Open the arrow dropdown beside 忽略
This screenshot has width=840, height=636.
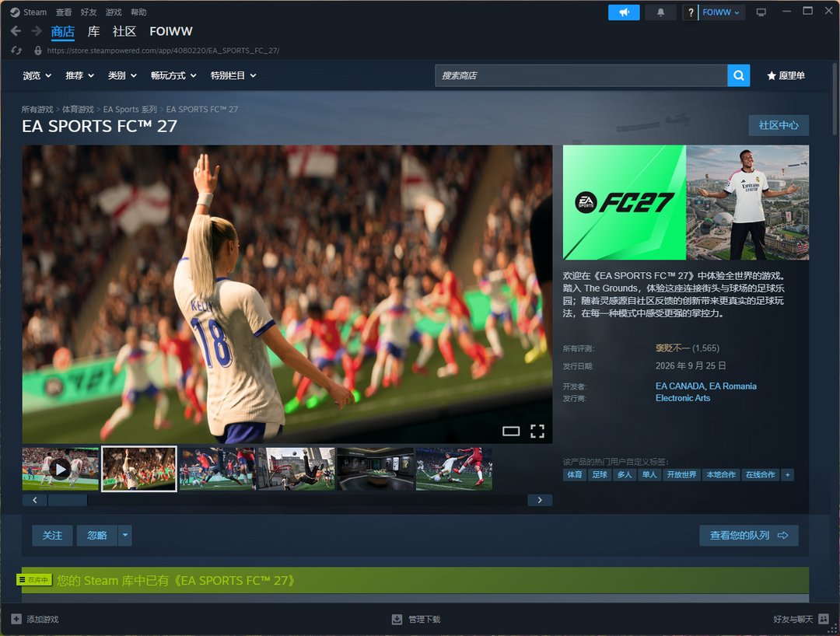[124, 536]
